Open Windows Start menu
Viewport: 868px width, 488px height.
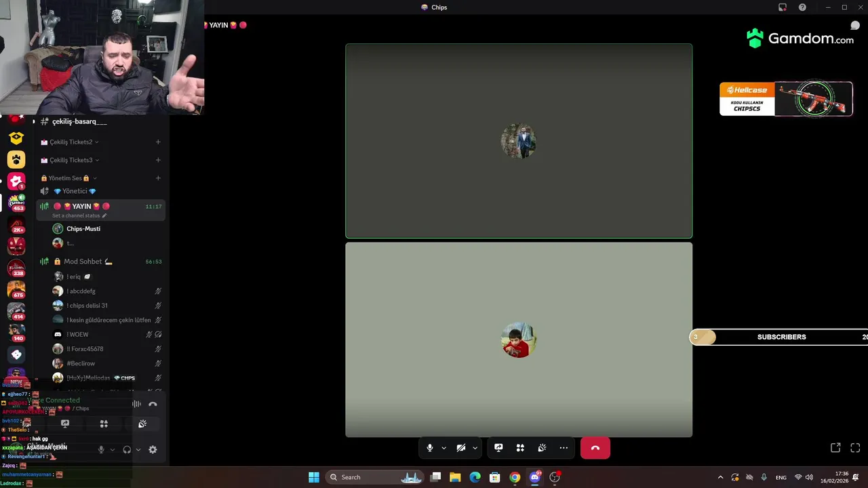point(314,477)
